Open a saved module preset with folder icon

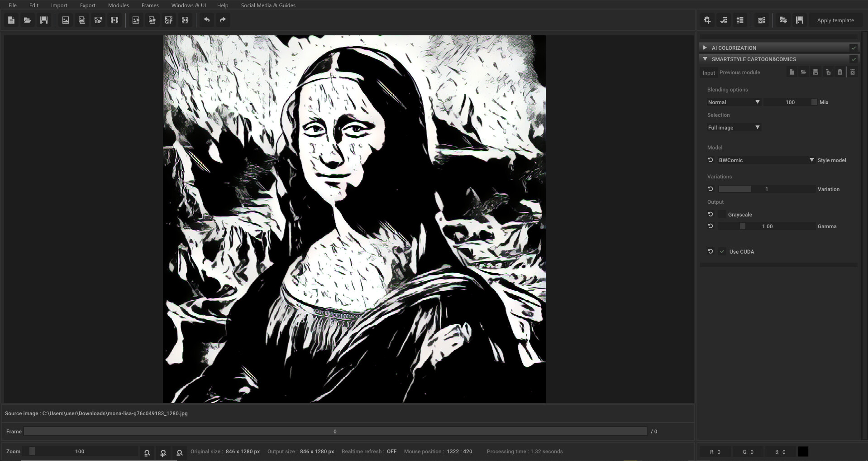(804, 72)
